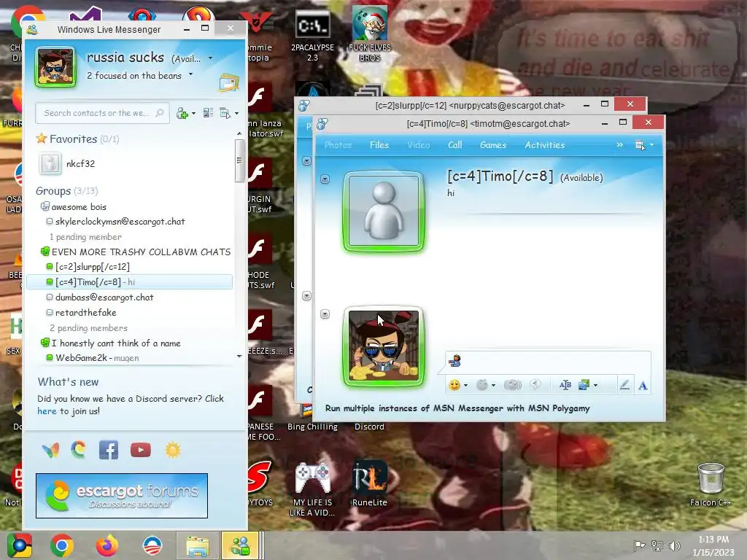Image resolution: width=747 pixels, height=560 pixels.
Task: Click the contact list scrollbar thumb
Action: click(x=239, y=161)
